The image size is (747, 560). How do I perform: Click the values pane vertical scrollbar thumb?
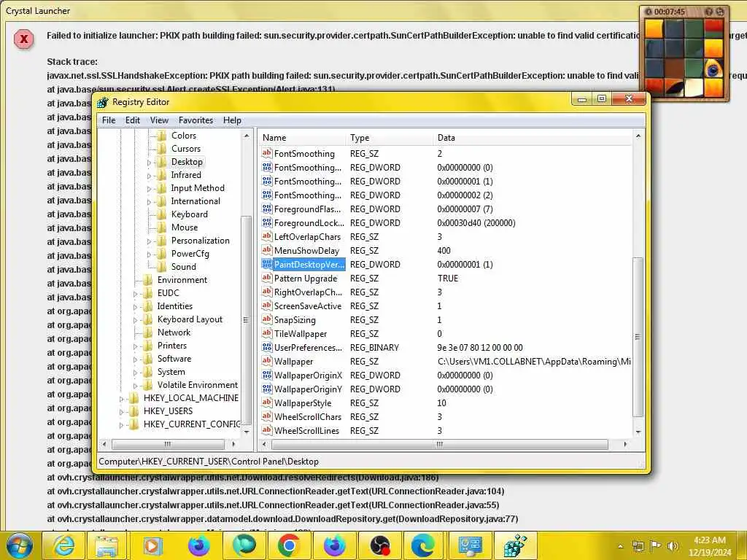[x=638, y=337]
